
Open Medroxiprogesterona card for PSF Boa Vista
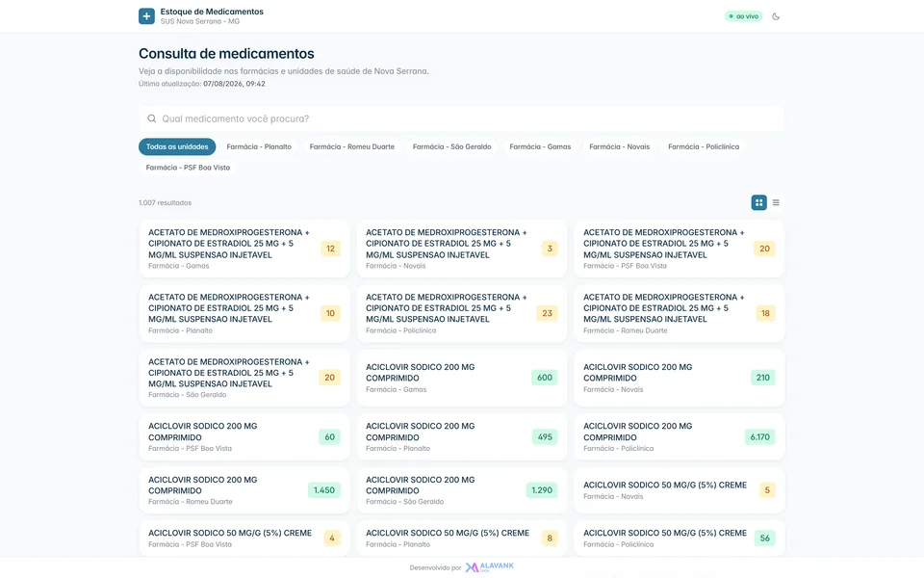click(680, 249)
